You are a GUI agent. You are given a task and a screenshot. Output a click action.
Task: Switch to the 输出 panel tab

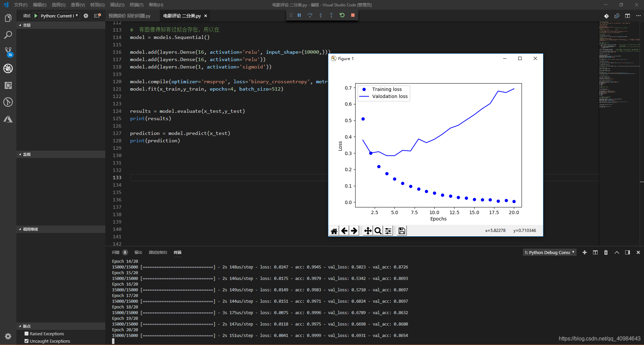click(138, 252)
